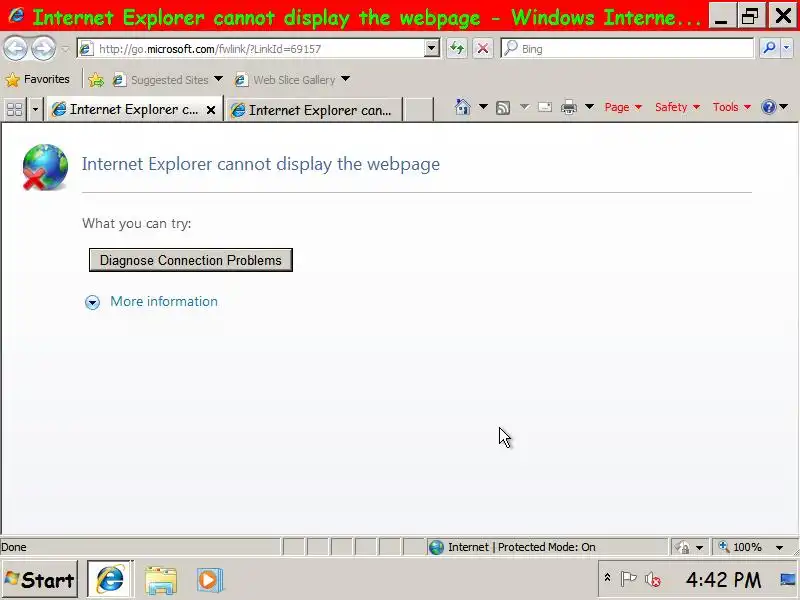Show Quick Tabs grid view
The width and height of the screenshot is (800, 600).
click(x=15, y=109)
